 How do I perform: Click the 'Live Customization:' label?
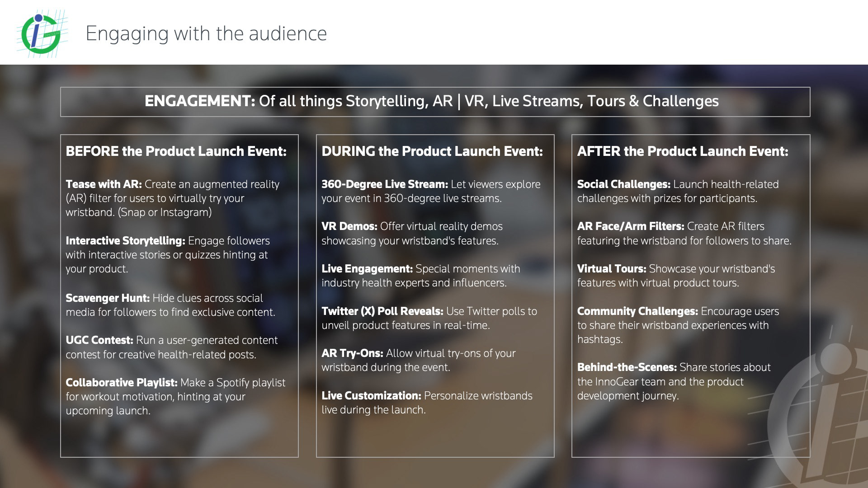click(x=371, y=396)
